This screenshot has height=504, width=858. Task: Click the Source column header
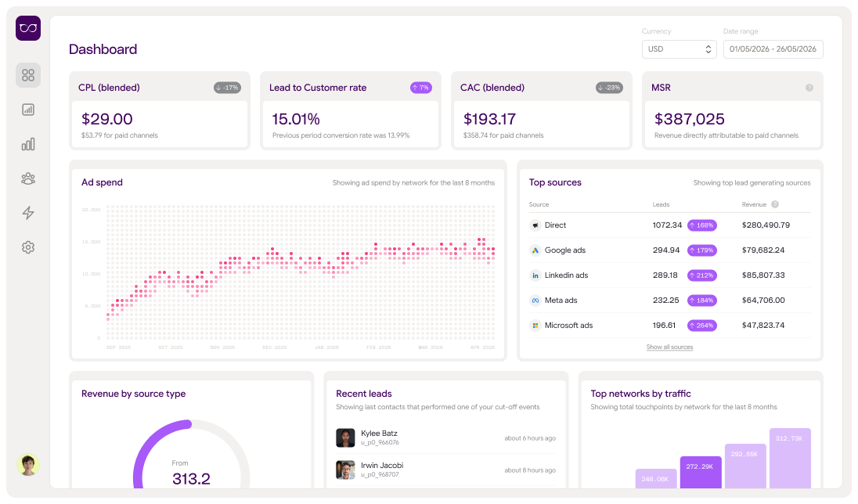539,204
